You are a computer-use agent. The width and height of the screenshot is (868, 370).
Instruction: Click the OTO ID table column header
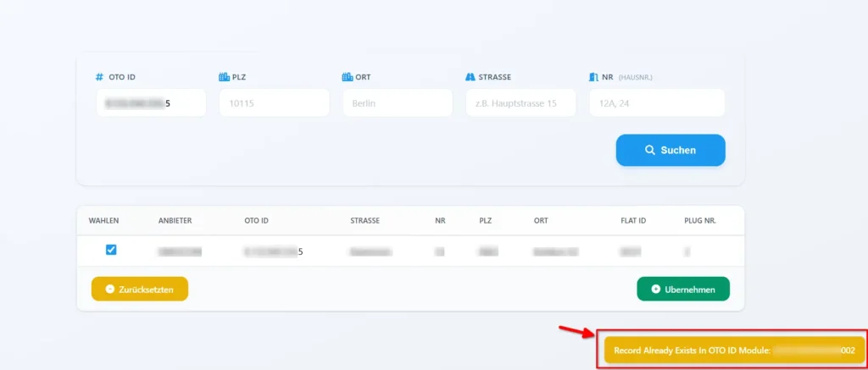coord(256,220)
